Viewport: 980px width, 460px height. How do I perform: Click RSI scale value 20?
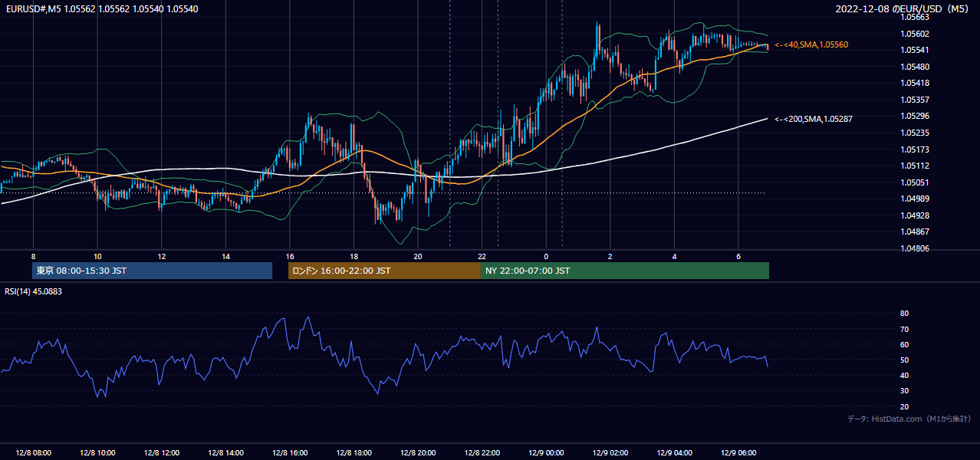point(904,406)
